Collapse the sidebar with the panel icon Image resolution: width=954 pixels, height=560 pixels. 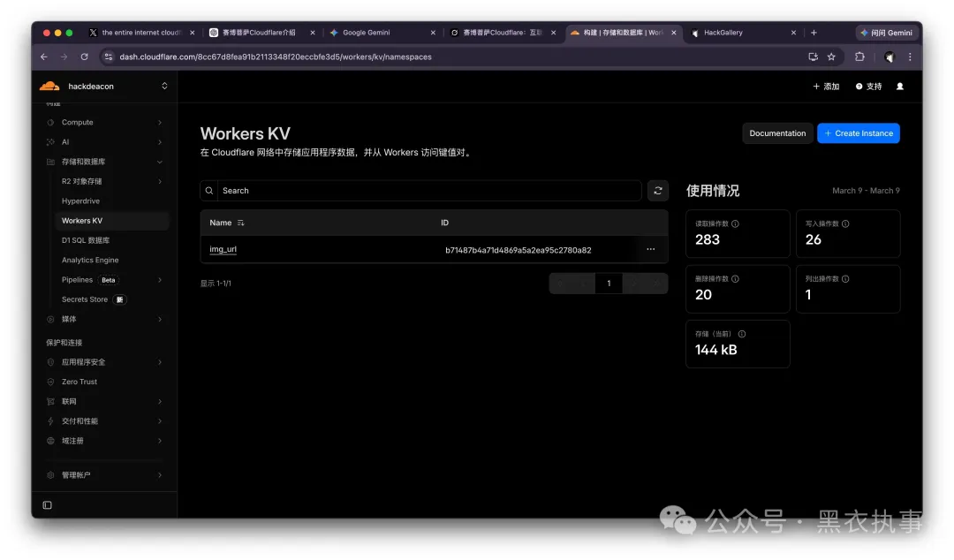coord(48,505)
